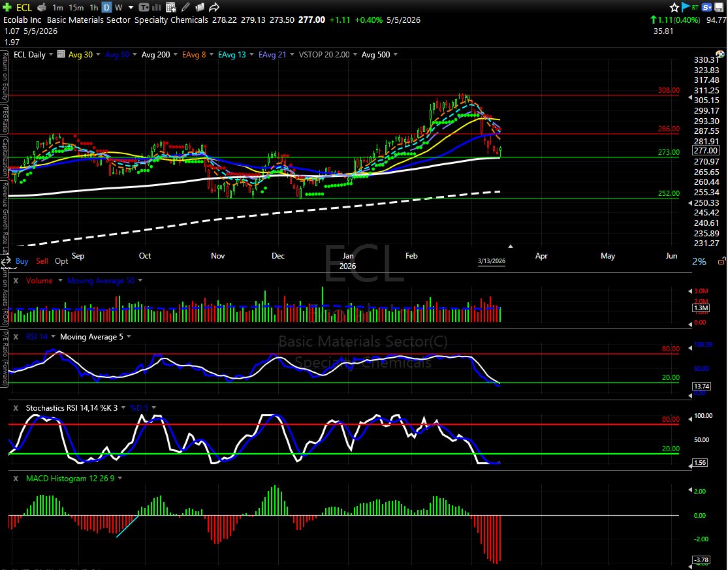Open the PEG Ratio side tab

coord(5,119)
